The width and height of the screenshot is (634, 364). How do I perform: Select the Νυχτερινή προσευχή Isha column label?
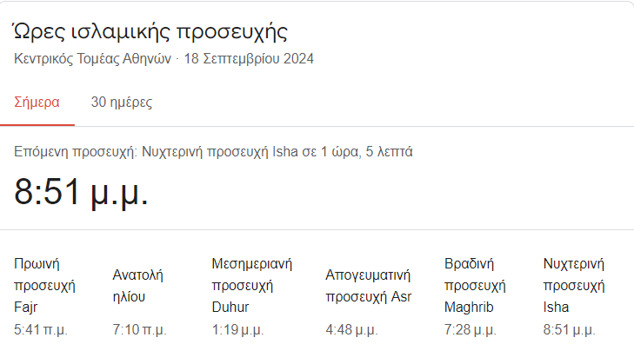click(x=573, y=285)
